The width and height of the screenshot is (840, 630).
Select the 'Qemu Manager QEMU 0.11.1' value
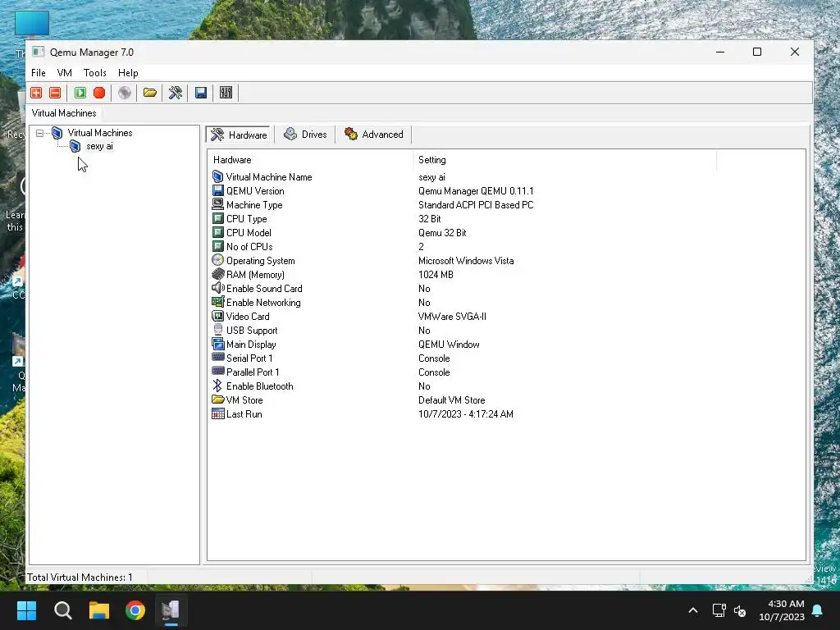tap(476, 190)
